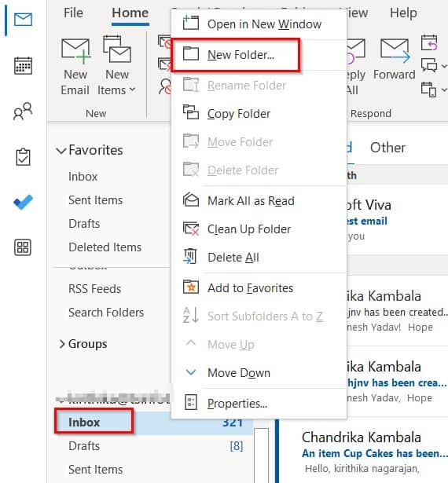The height and width of the screenshot is (483, 448).
Task: Click the Copy Folder icon
Action: click(191, 112)
